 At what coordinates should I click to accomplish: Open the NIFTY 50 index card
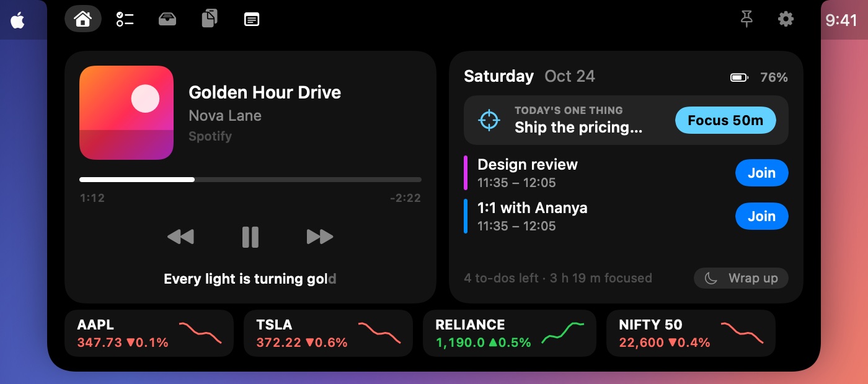click(x=691, y=333)
